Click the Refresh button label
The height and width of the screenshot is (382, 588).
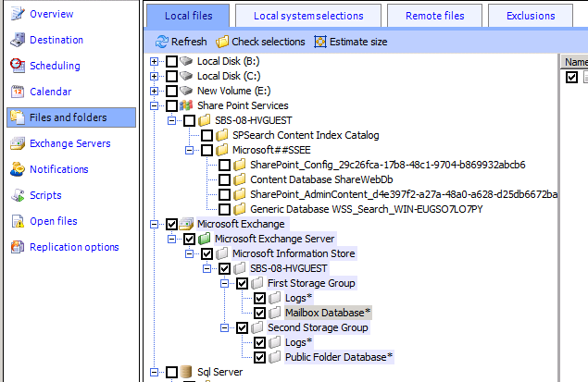tap(189, 42)
